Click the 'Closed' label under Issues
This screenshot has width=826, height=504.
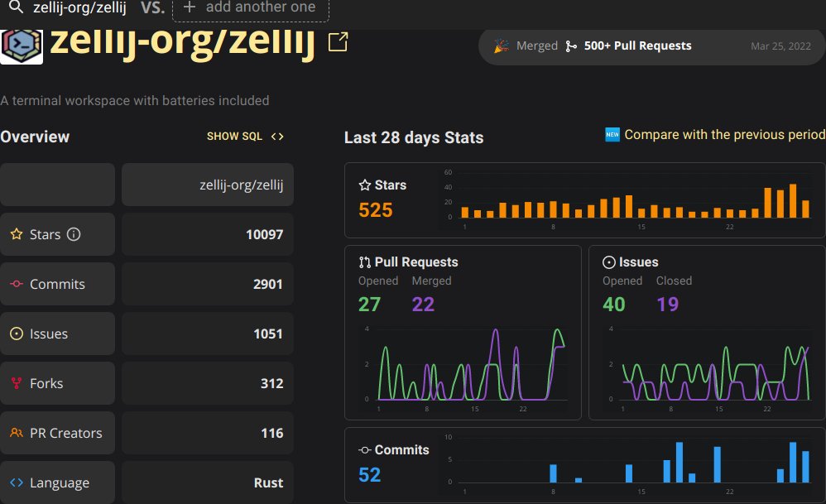point(674,281)
